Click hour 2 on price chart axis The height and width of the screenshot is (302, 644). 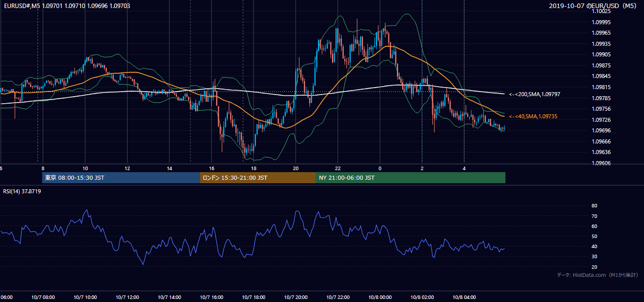click(x=422, y=168)
